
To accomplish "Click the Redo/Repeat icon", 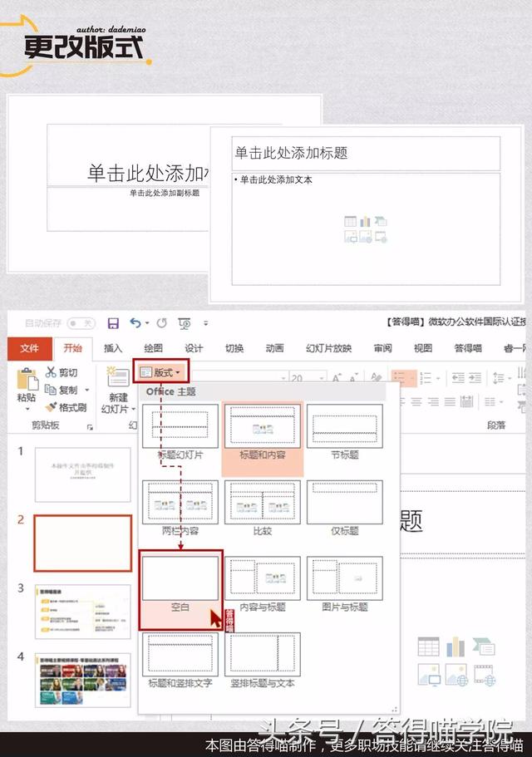I will (162, 323).
